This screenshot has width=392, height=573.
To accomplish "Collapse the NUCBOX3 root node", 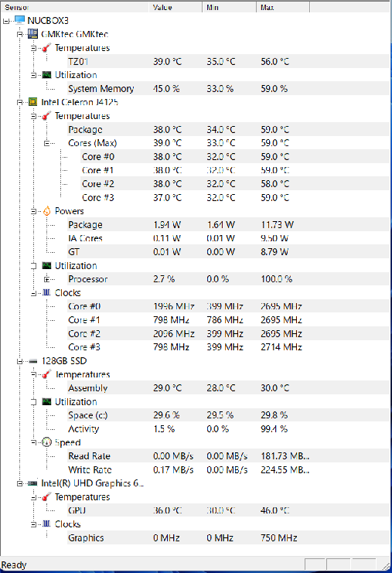I will click(x=6, y=21).
